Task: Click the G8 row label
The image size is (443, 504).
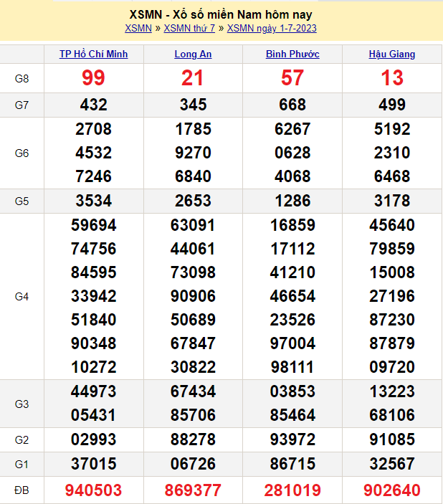Action: (x=22, y=78)
